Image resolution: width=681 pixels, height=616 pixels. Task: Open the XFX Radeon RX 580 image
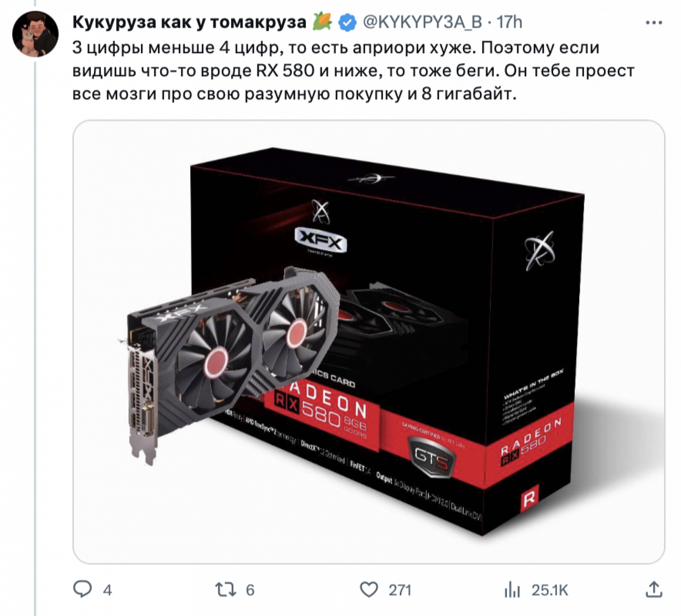369,342
